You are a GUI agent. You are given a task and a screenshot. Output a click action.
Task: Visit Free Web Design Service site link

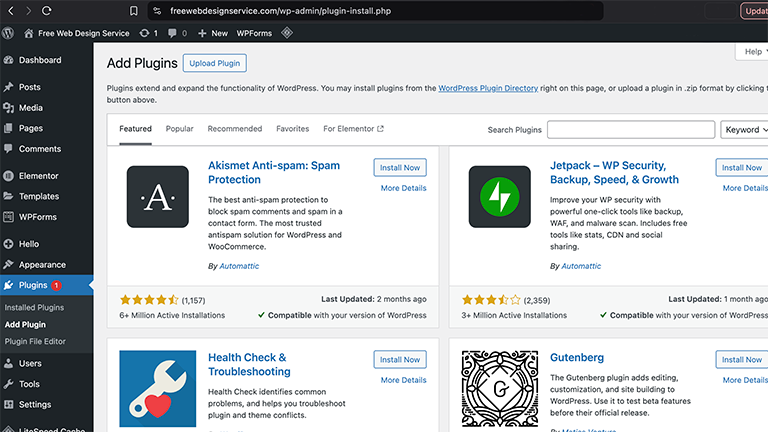coord(76,33)
